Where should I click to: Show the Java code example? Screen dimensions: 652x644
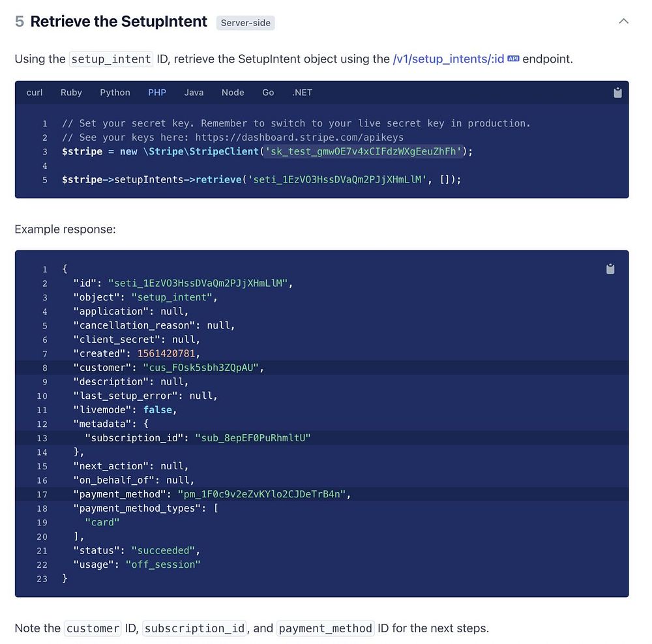194,93
